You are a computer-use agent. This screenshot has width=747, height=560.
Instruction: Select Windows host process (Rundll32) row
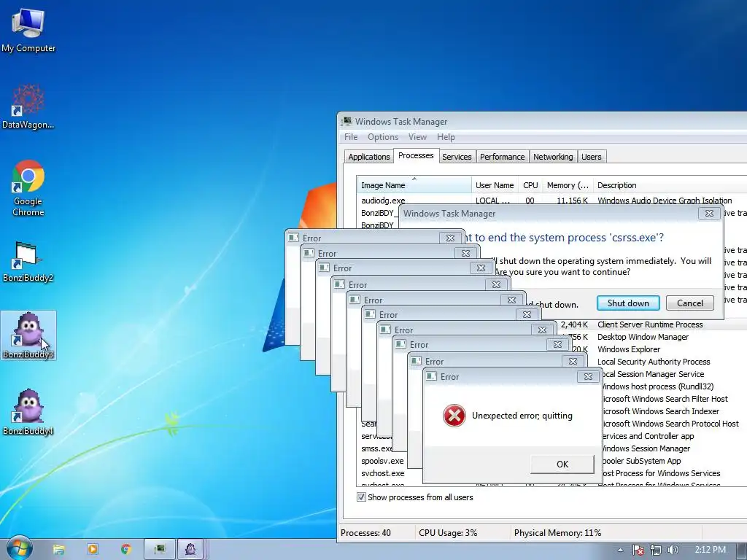tap(659, 386)
